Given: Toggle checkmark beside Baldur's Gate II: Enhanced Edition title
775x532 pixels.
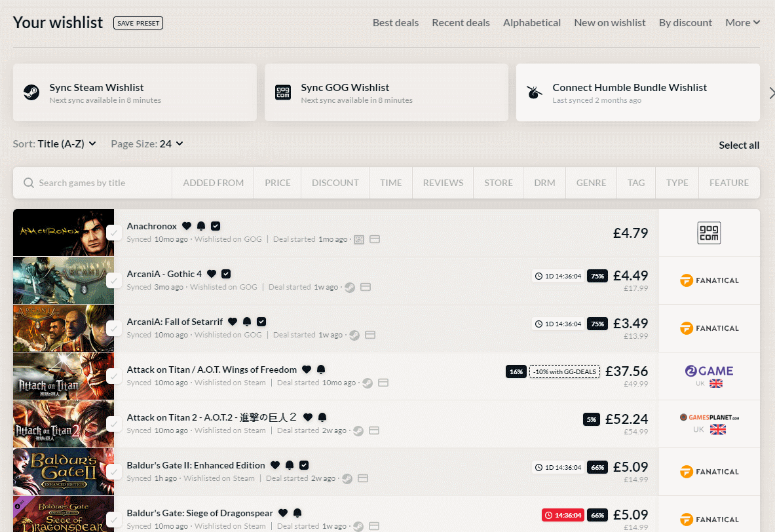Looking at the screenshot, I should 304,465.
